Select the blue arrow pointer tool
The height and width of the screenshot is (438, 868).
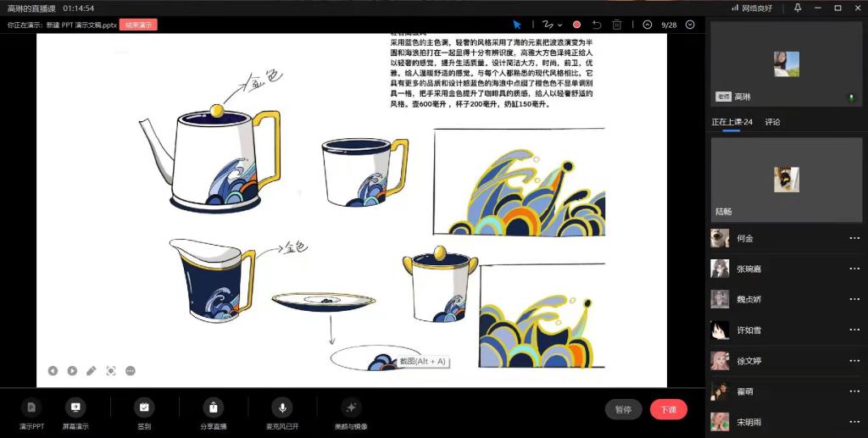pyautogui.click(x=517, y=25)
